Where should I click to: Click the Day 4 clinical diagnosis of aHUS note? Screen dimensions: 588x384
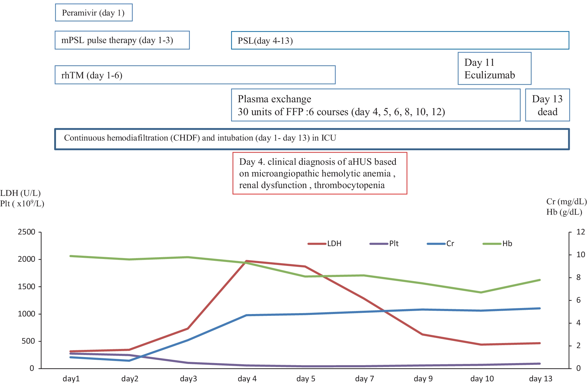(x=320, y=173)
